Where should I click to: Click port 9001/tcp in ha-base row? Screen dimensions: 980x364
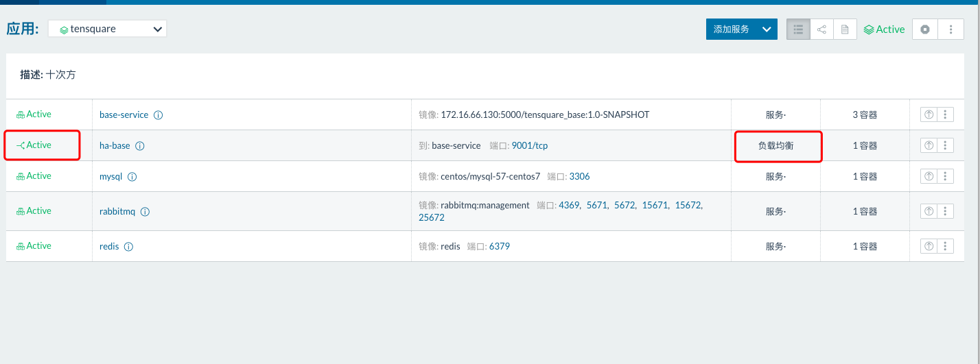(530, 145)
